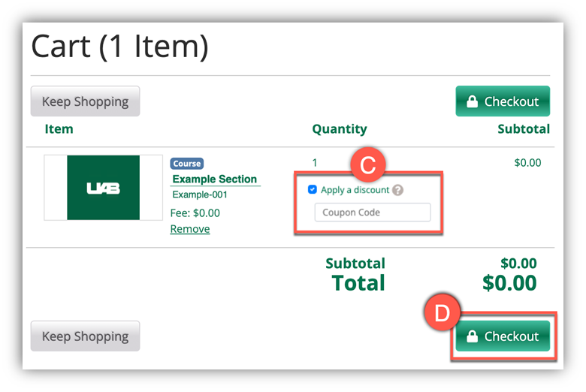Click the Item column header
Image resolution: width=586 pixels, height=392 pixels.
click(59, 129)
